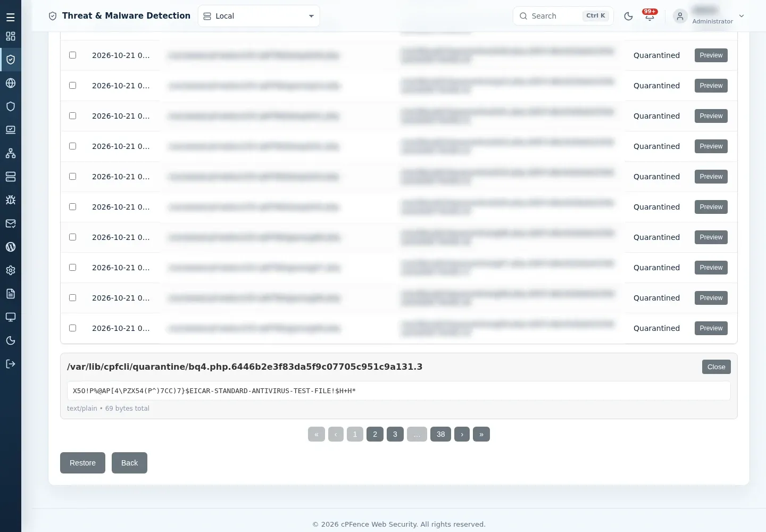Screen dimensions: 766x532
Task: Open the globe icon in sidebar
Action: click(10, 83)
